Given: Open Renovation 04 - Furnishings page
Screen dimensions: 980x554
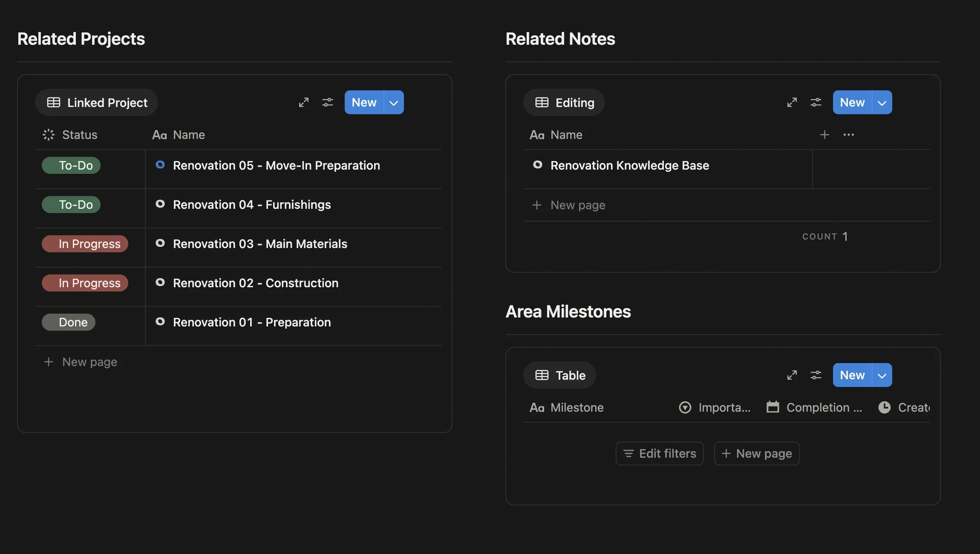Looking at the screenshot, I should pyautogui.click(x=252, y=205).
